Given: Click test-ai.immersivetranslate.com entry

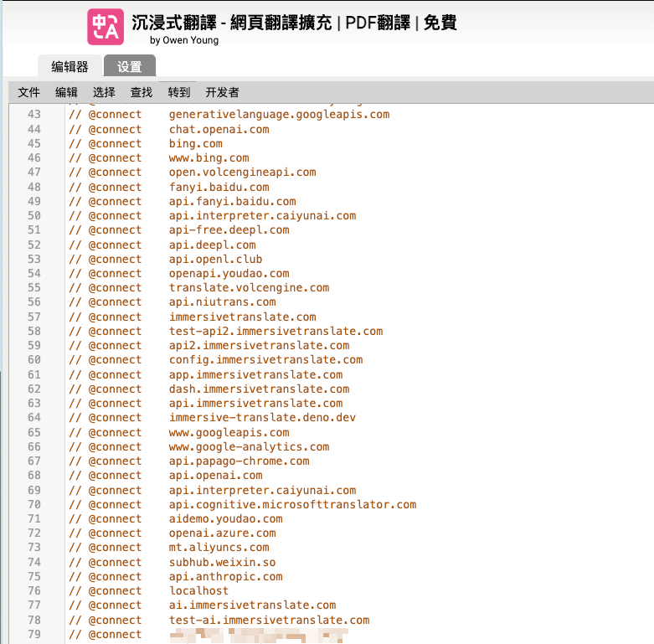Looking at the screenshot, I should 269,620.
